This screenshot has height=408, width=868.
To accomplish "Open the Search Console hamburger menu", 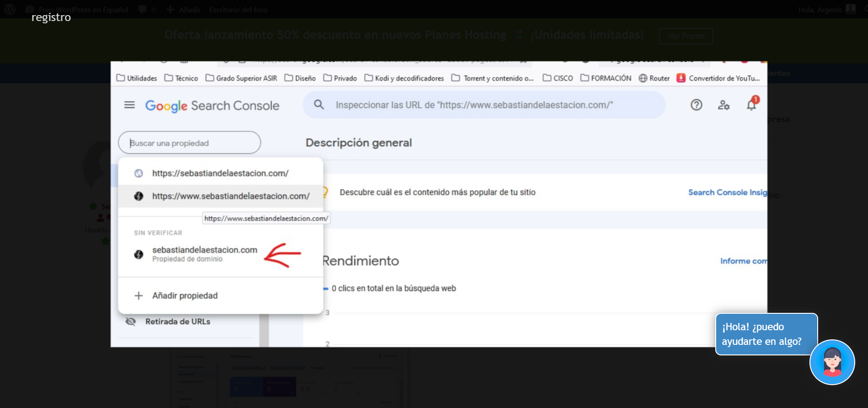I will (129, 105).
